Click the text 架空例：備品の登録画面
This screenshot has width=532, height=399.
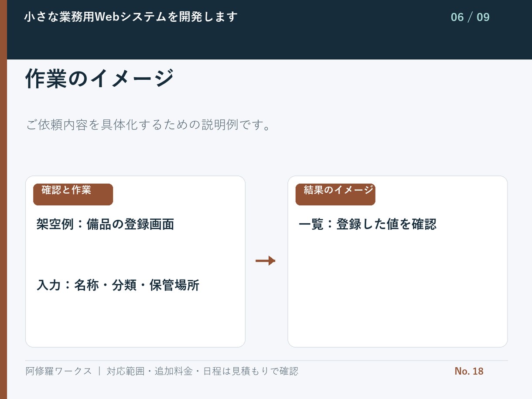tap(106, 224)
